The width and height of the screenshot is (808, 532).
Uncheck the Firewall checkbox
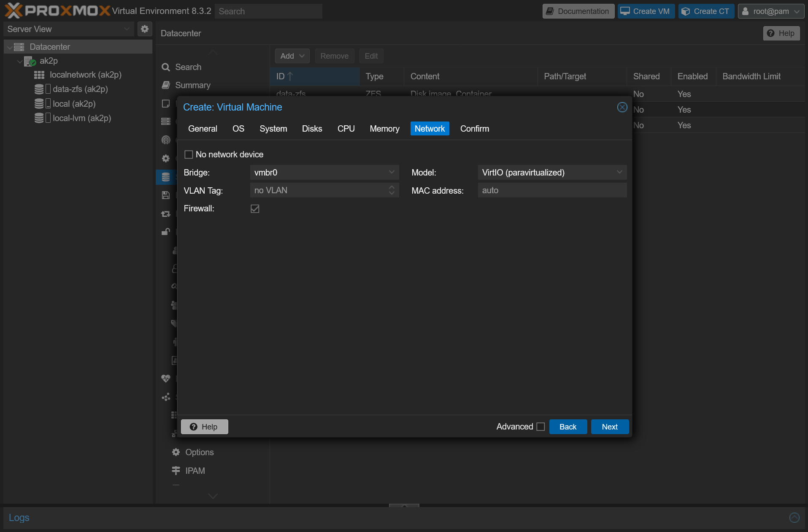click(x=255, y=208)
